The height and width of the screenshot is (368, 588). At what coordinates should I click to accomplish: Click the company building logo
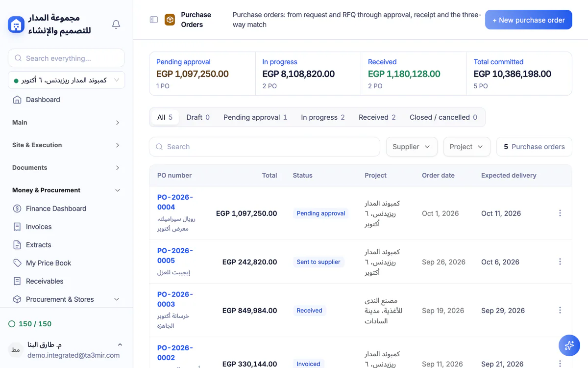pos(16,24)
